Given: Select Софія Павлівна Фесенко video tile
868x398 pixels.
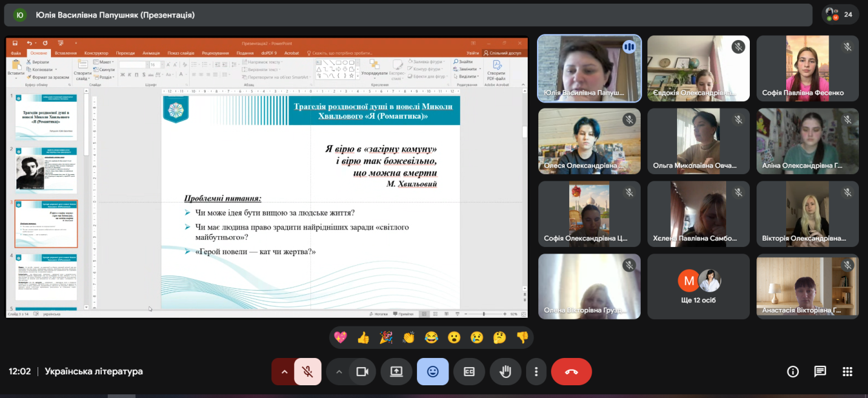Looking at the screenshot, I should 807,69.
